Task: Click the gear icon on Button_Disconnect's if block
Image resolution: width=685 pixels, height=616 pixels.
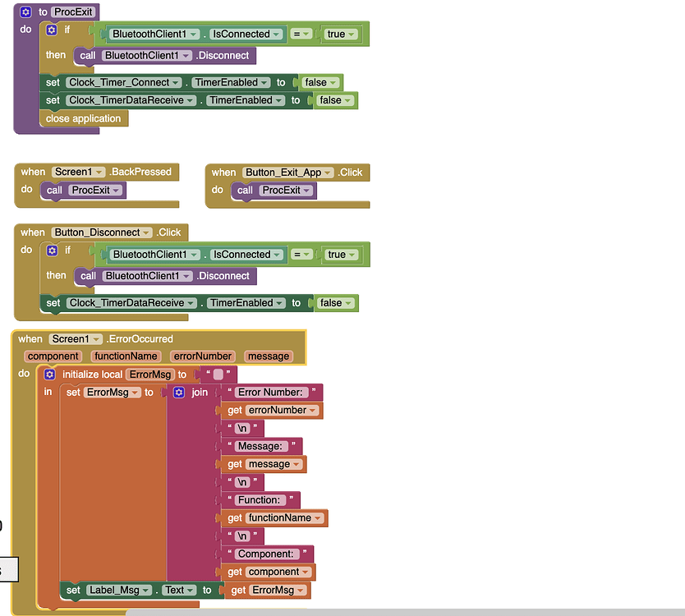Action: 51,250
